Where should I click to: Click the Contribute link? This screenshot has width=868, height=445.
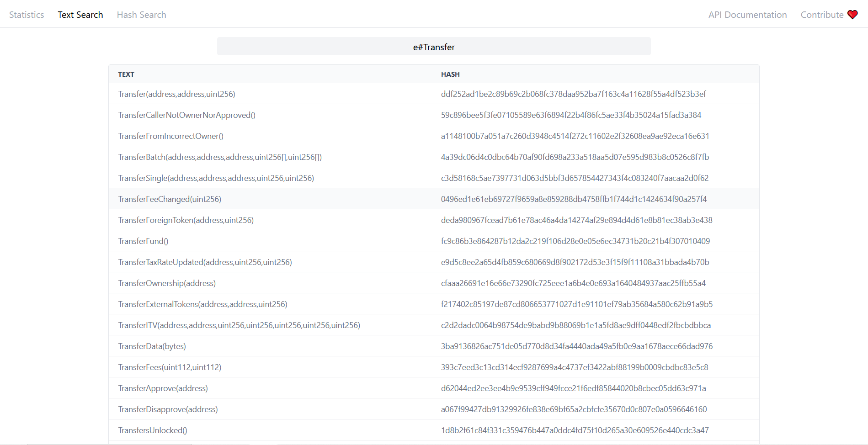(x=822, y=15)
